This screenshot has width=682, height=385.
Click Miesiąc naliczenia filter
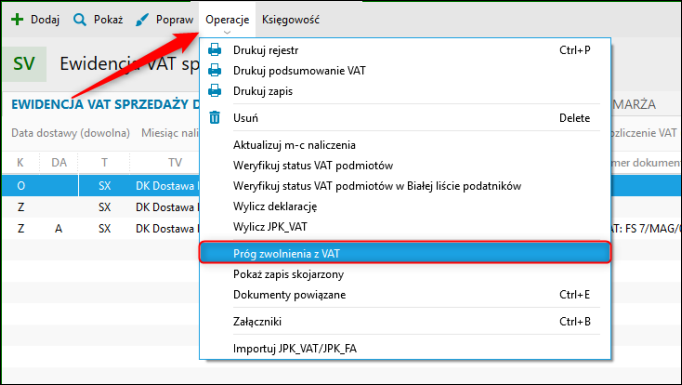click(x=170, y=133)
